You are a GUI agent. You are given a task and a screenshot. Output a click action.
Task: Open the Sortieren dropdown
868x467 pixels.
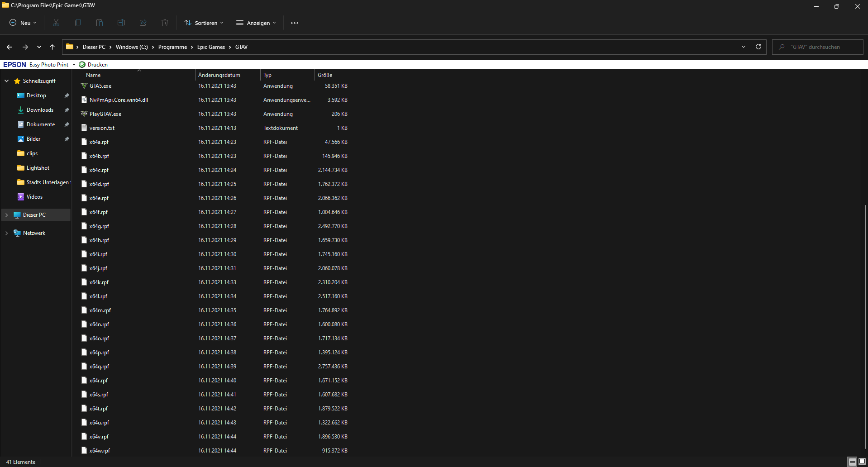coord(204,23)
